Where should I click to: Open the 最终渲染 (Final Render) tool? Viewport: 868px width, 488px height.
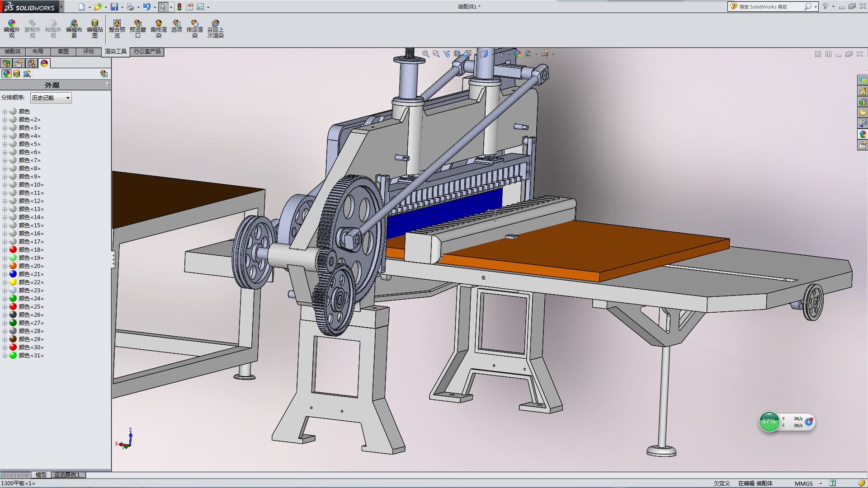(158, 28)
